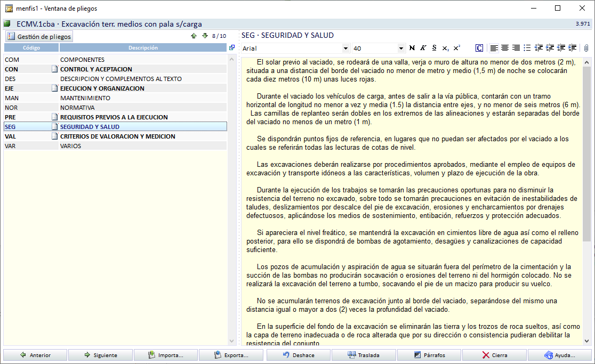Go to next pliego with down arrow

coord(205,36)
